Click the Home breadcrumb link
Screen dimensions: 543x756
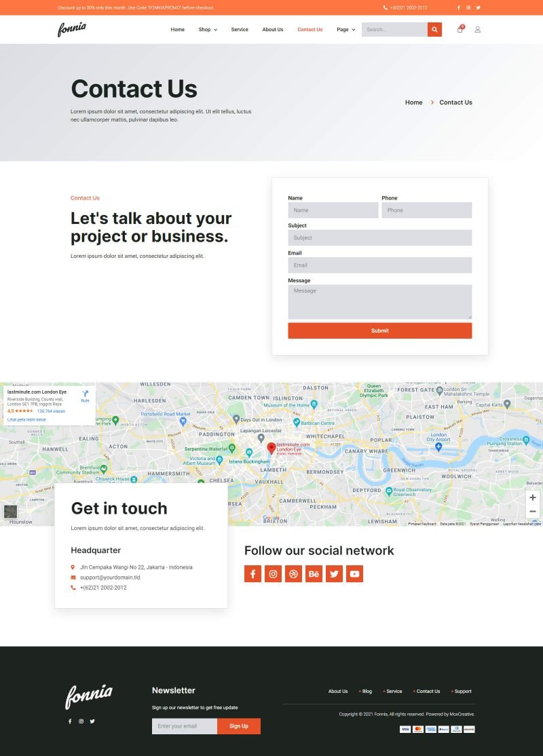(413, 102)
